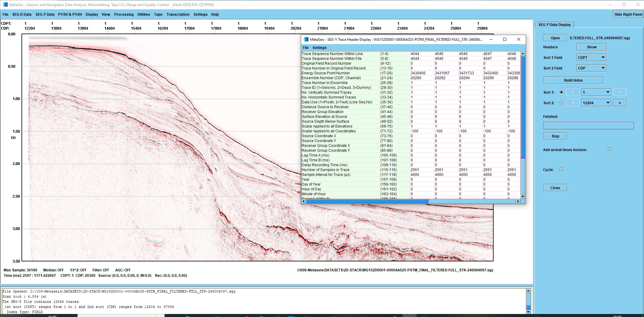Click the Sort 2 previous arrow button
The height and width of the screenshot is (317, 644).
(573, 103)
